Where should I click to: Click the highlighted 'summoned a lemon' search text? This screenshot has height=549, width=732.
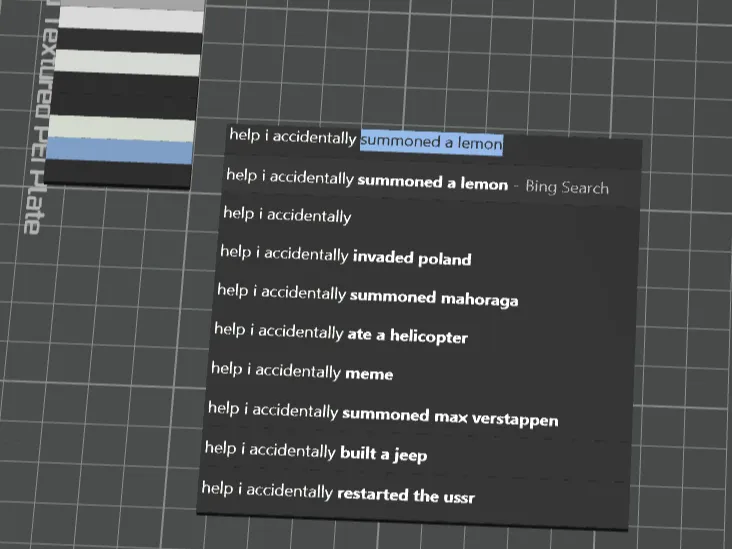(432, 142)
